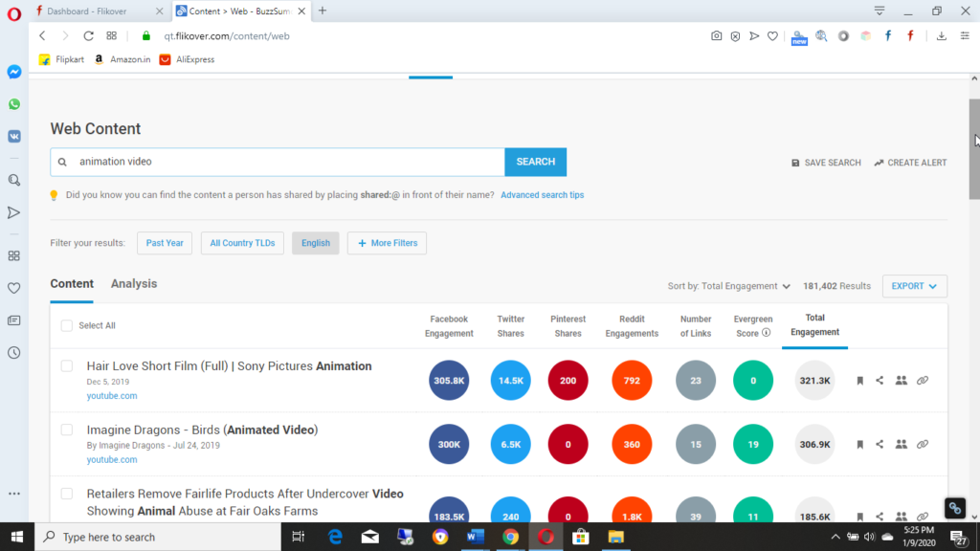Image resolution: width=980 pixels, height=551 pixels.
Task: Open Google Chrome from the taskbar
Action: coord(511,537)
